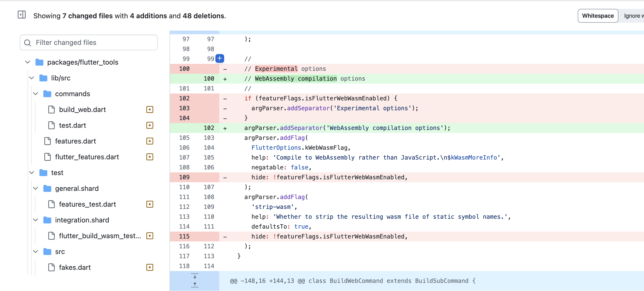The height and width of the screenshot is (291, 644).
Task: Select the Ignore whitespace toggle option
Action: [x=632, y=16]
